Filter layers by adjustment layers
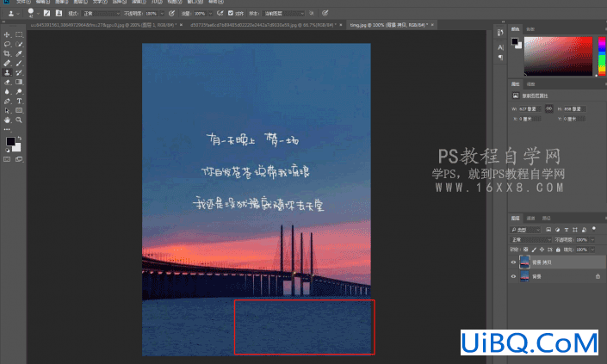This screenshot has width=607, height=364. 557,230
